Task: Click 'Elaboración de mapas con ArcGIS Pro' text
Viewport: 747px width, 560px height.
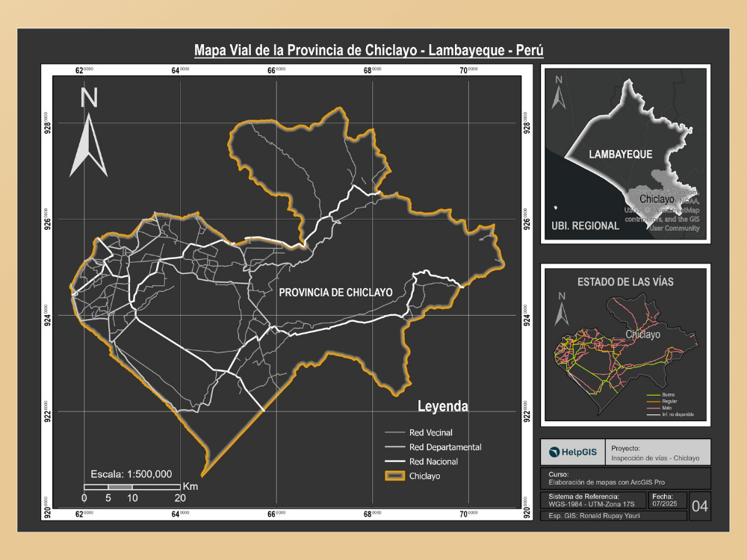Action: click(607, 482)
